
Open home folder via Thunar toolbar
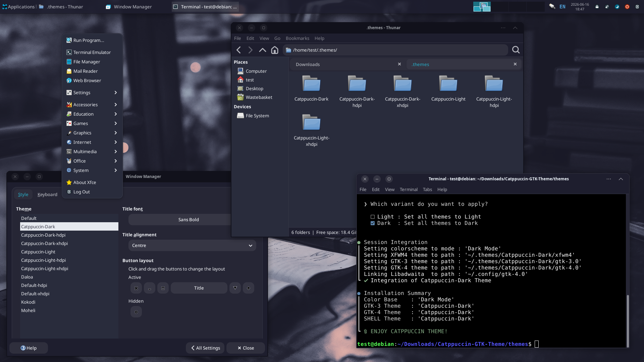pos(275,50)
